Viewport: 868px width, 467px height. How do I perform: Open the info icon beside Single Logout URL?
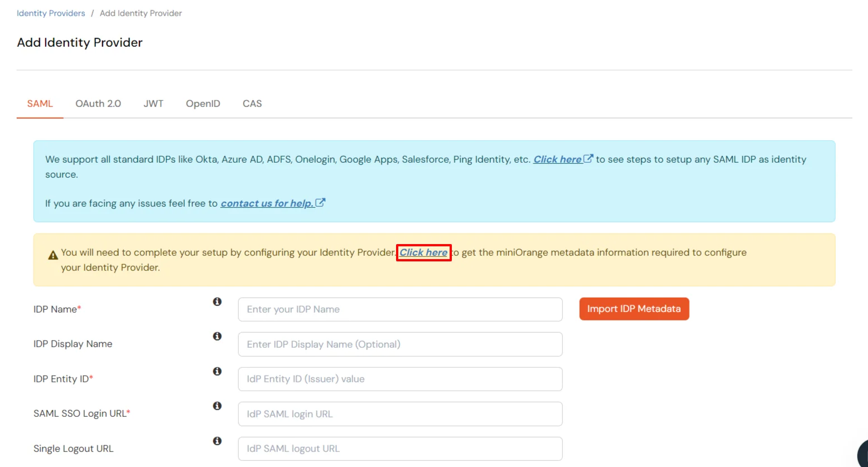point(217,441)
